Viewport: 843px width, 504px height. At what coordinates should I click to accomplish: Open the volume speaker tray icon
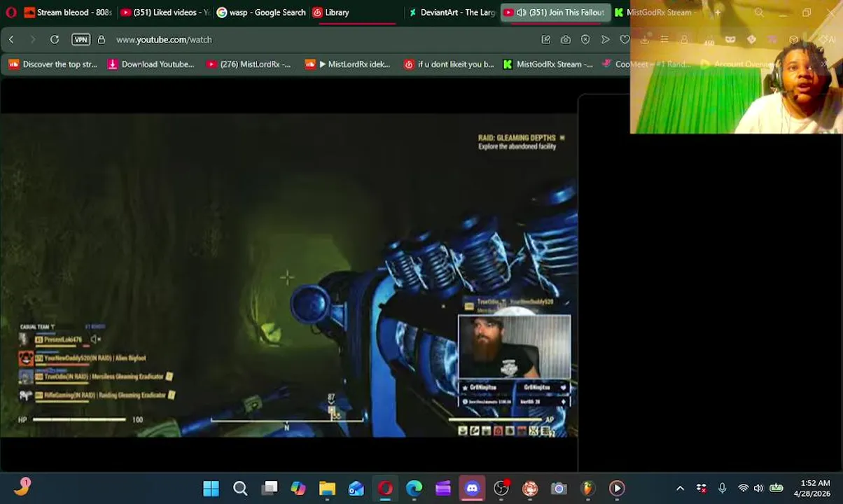(x=758, y=488)
